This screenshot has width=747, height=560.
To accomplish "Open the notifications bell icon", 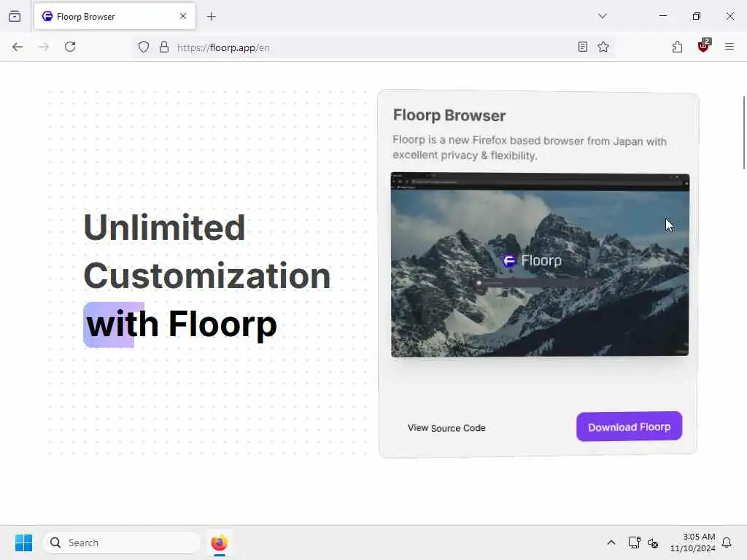I will click(x=727, y=542).
